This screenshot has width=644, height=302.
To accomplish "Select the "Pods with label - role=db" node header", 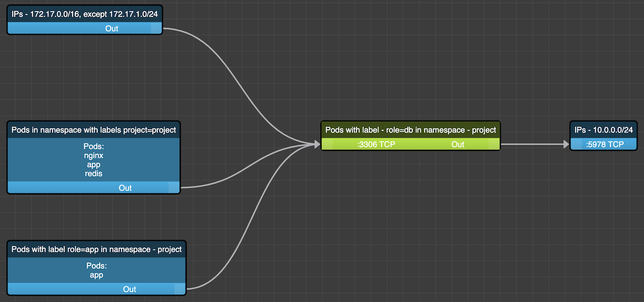I will [410, 130].
